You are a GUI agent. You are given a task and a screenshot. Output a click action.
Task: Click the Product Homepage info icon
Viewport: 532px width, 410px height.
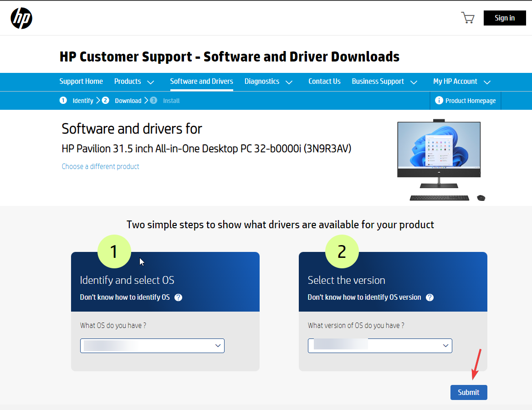tap(439, 101)
